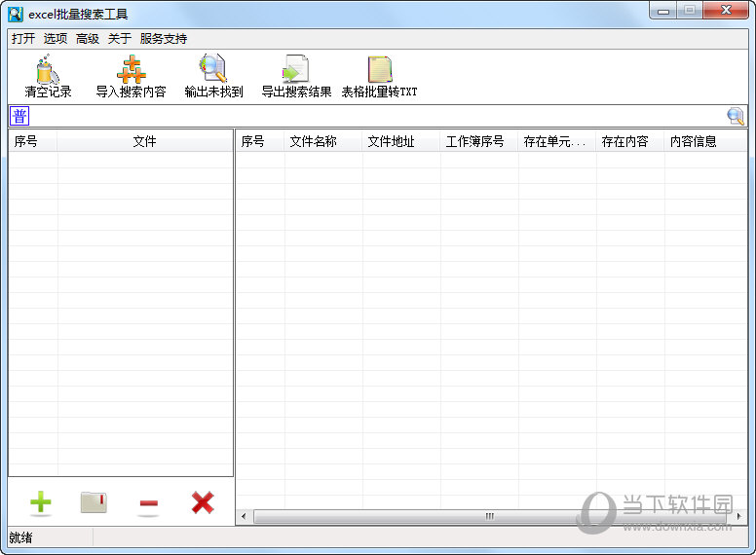Maximize the excel批量搜索工具 window

tap(690, 10)
